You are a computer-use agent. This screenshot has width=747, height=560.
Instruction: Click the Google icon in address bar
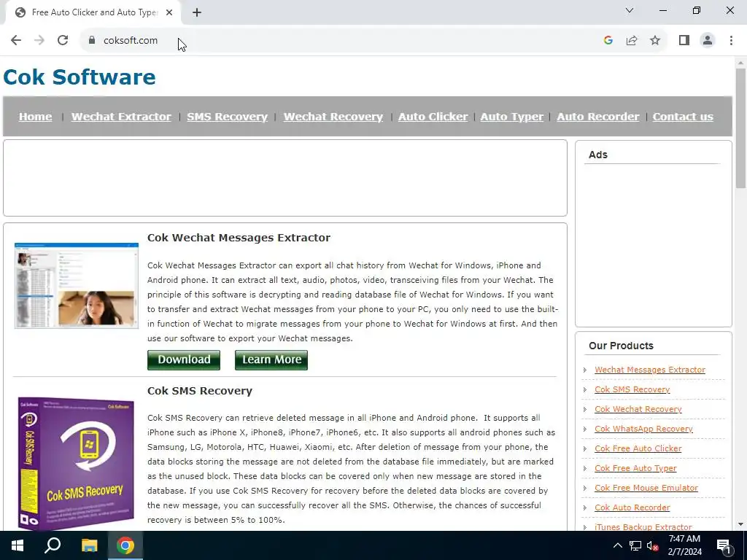click(x=608, y=40)
